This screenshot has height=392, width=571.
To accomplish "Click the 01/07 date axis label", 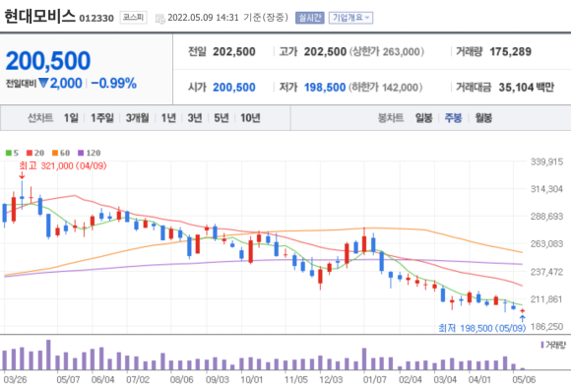I will coord(375,380).
